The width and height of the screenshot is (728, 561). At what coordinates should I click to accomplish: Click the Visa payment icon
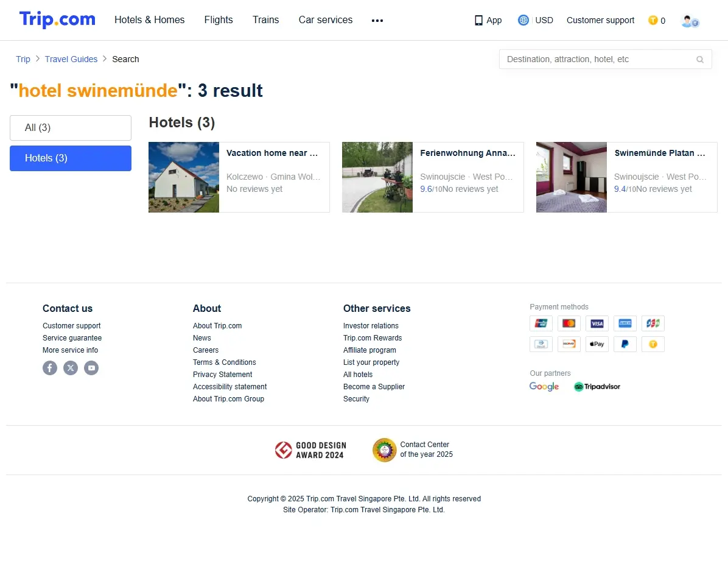click(597, 323)
